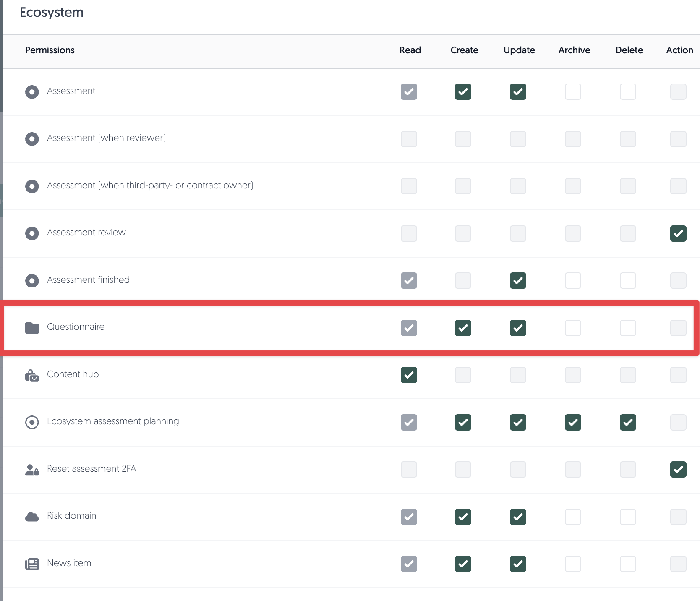Viewport: 700px width, 601px height.
Task: Click the Questionnaire folder icon
Action: pos(32,328)
